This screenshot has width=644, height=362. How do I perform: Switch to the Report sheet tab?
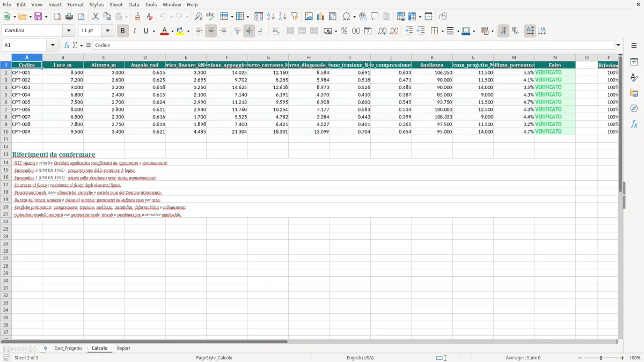coord(123,348)
